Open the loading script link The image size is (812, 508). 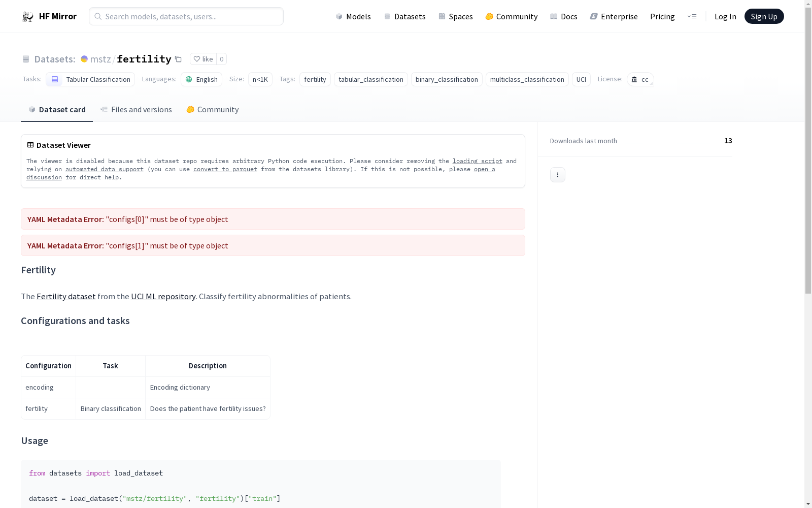pyautogui.click(x=478, y=161)
